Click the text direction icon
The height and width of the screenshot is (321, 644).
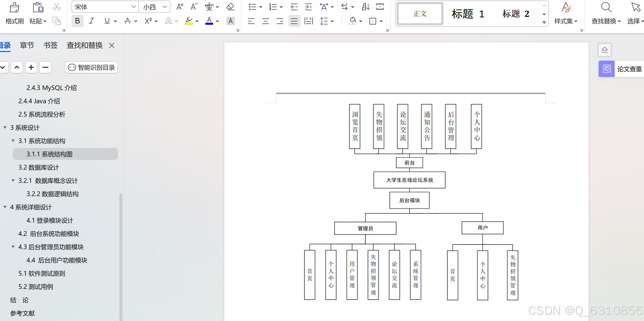pos(344,7)
